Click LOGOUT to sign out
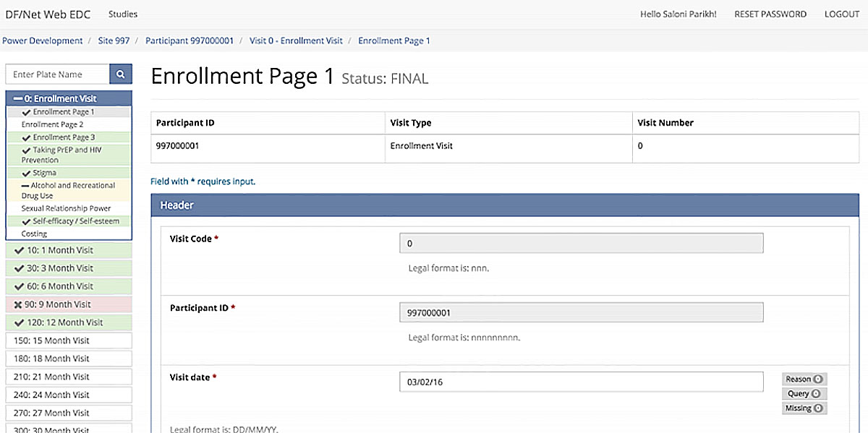The image size is (868, 433). point(841,14)
